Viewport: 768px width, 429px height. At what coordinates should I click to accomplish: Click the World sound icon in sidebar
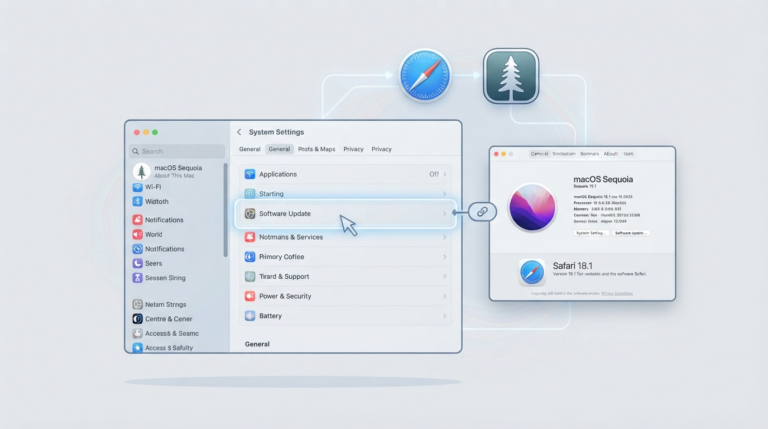pos(138,234)
